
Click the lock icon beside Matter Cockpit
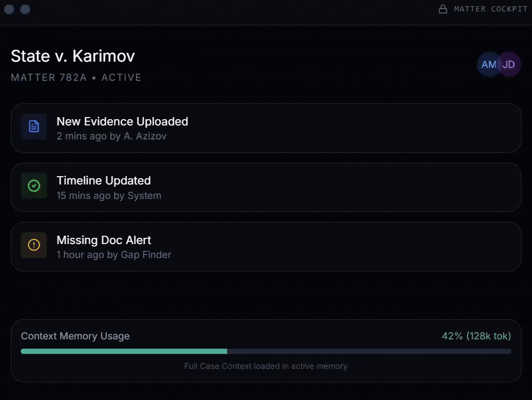click(443, 9)
